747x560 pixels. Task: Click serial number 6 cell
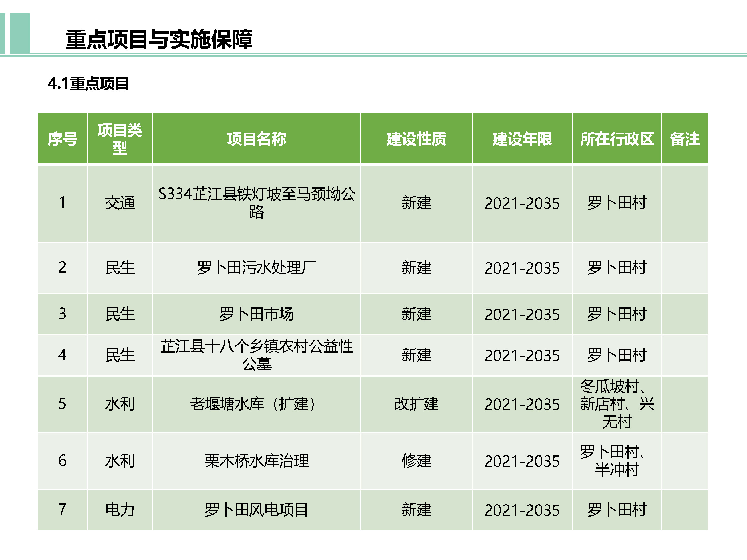(62, 461)
